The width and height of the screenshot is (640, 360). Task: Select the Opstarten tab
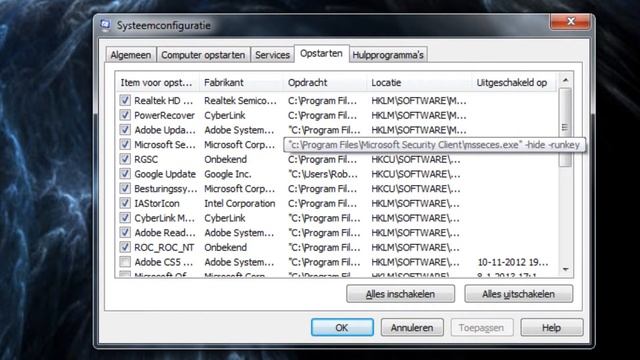(321, 53)
